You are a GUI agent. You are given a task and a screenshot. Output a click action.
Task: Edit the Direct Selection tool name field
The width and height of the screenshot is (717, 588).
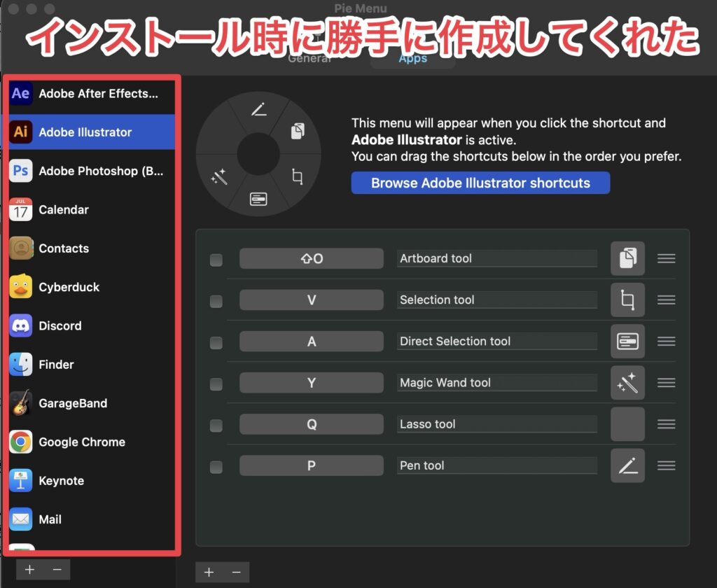(497, 342)
